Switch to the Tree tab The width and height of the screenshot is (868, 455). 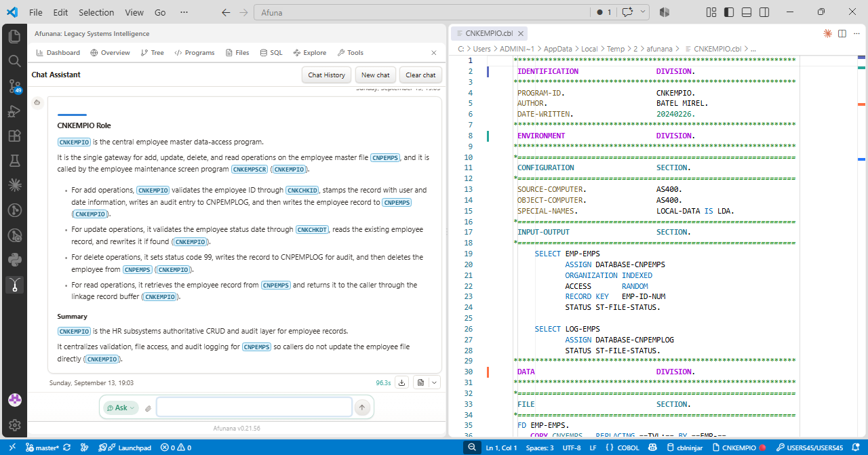pos(153,53)
